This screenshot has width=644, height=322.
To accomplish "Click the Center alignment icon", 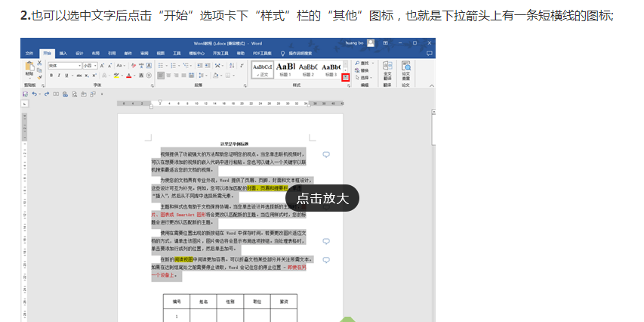I will click(168, 76).
